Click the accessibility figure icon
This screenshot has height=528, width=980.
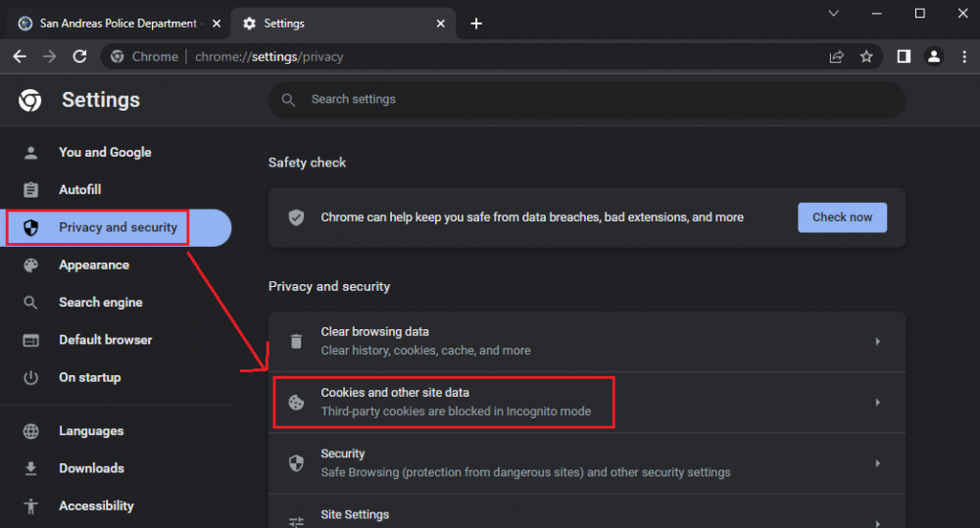tap(30, 506)
